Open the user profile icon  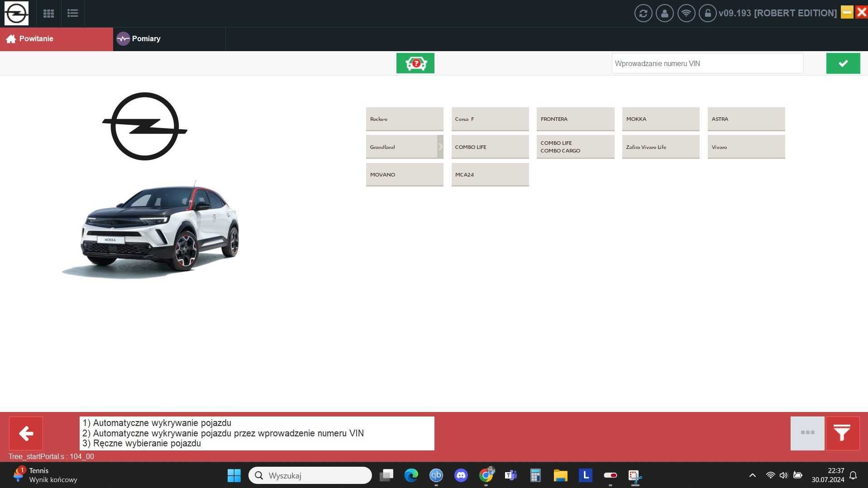(664, 13)
